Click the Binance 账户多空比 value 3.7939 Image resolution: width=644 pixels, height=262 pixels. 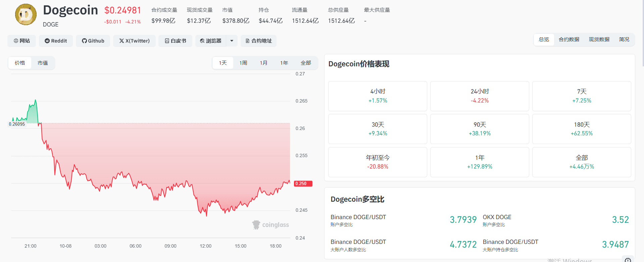tap(463, 220)
